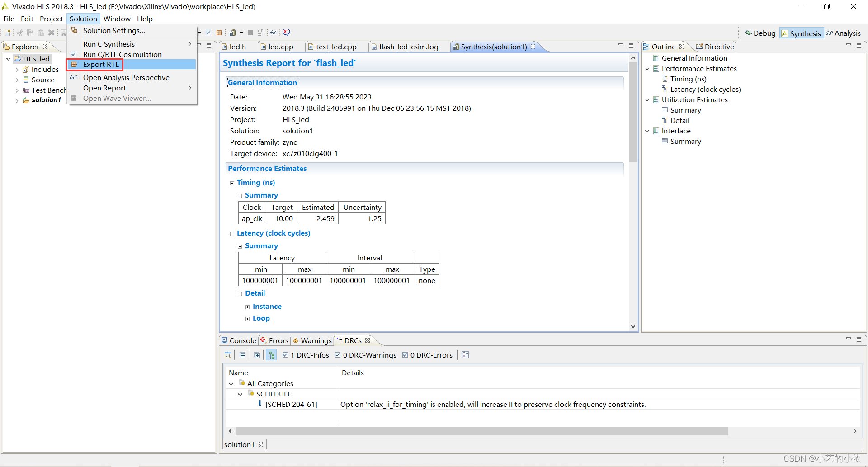Click the Synthesis perspective button
Screen dimensions: 868x467
[x=801, y=33]
